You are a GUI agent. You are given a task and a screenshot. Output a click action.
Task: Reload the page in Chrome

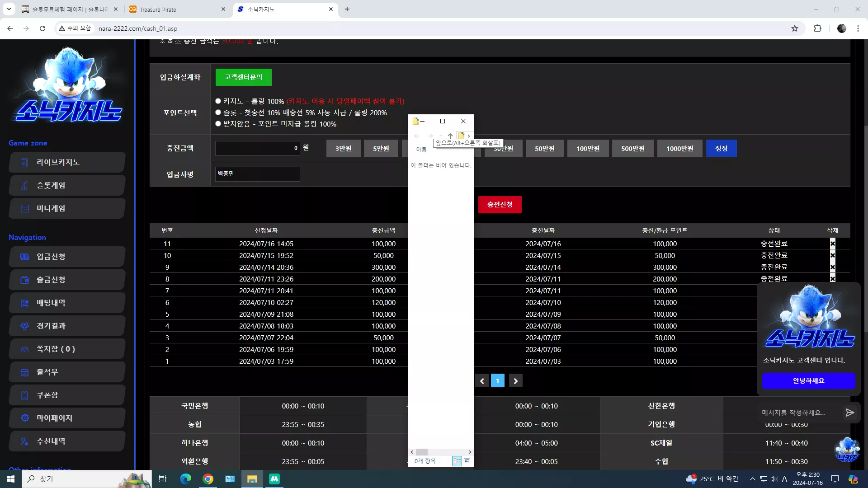coord(42,28)
